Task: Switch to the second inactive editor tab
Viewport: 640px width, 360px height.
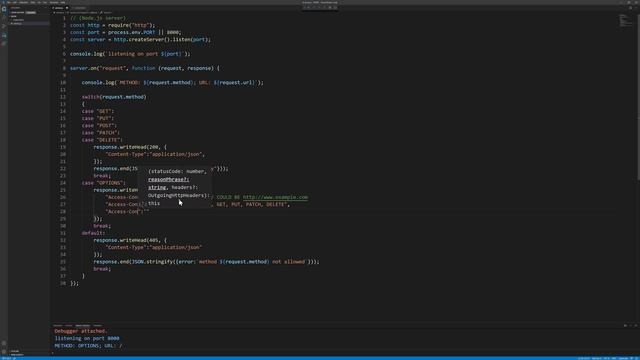Action: (80, 8)
